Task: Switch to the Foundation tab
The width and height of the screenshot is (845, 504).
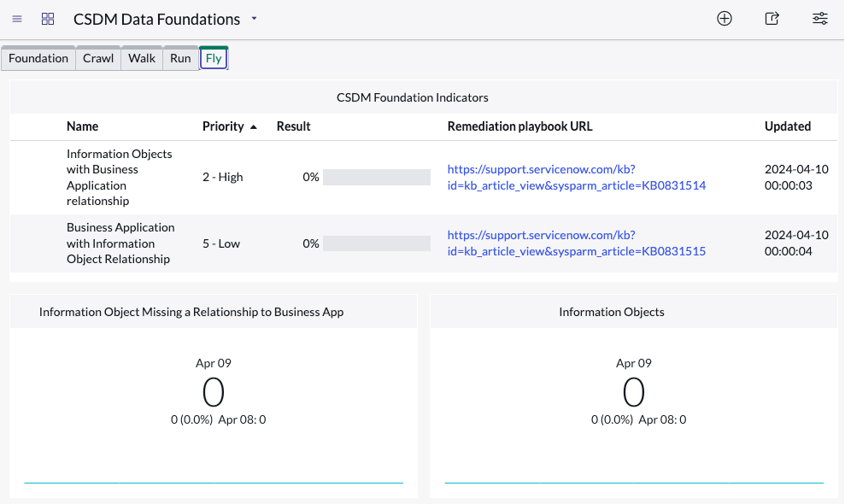Action: tap(38, 58)
